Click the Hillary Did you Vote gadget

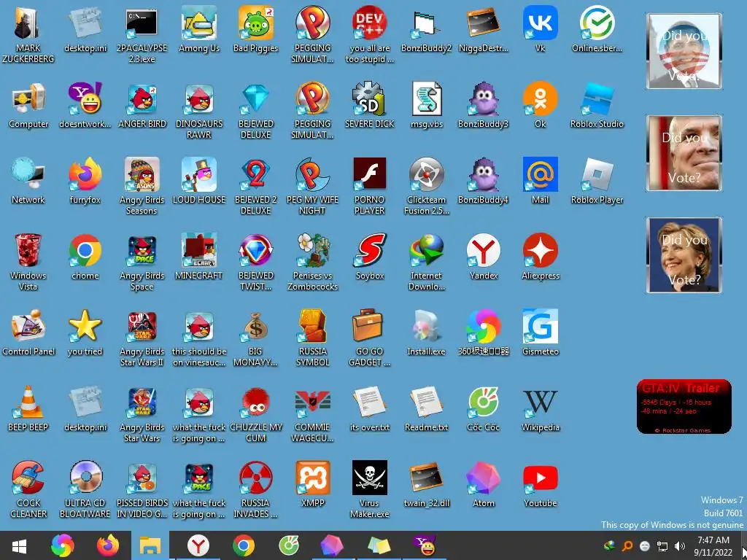(684, 254)
